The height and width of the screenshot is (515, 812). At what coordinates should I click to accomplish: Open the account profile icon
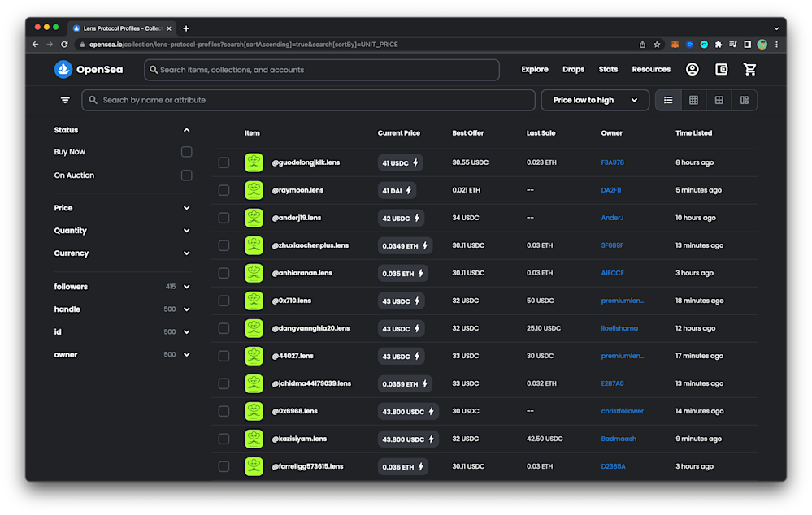(693, 69)
